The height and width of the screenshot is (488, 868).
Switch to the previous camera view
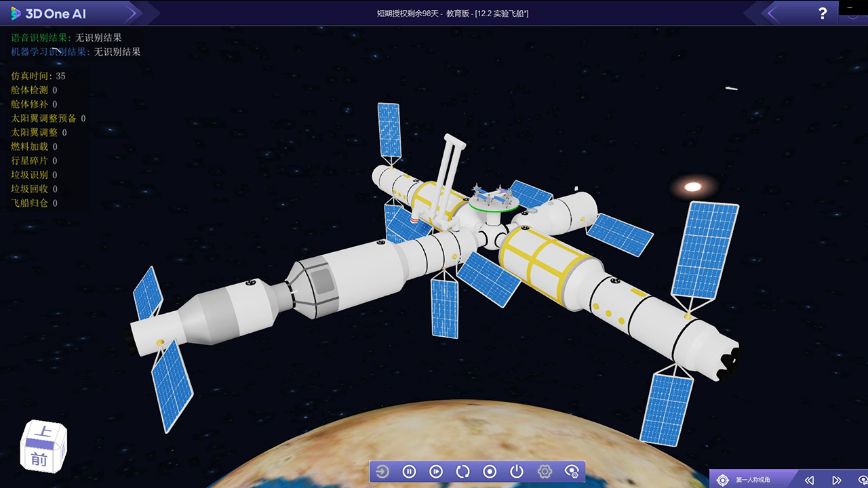click(x=808, y=480)
